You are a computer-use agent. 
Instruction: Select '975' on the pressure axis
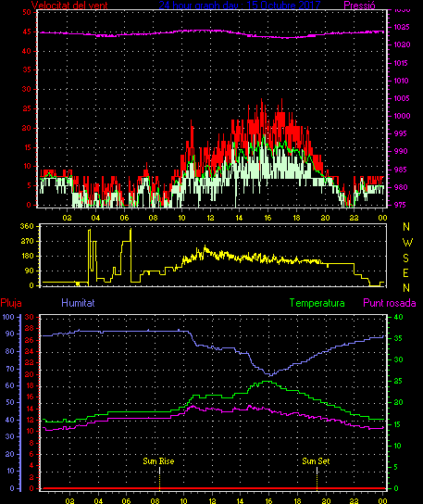pyautogui.click(x=400, y=205)
